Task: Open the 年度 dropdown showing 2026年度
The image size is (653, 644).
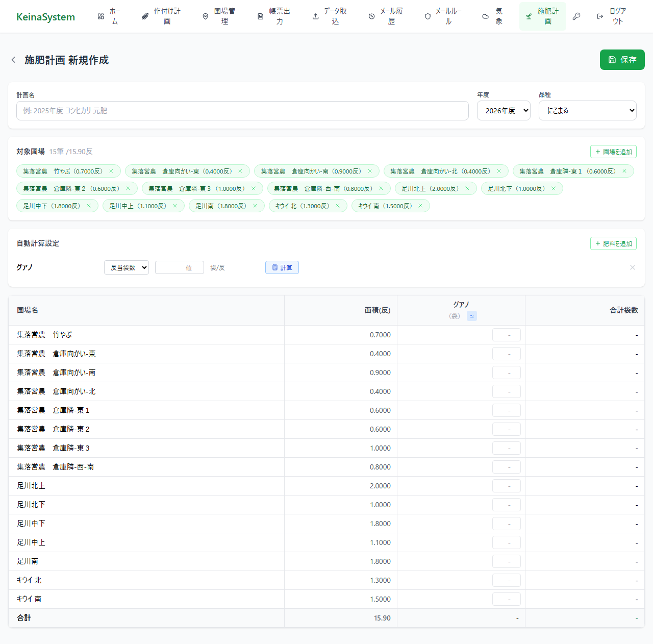Action: click(504, 111)
